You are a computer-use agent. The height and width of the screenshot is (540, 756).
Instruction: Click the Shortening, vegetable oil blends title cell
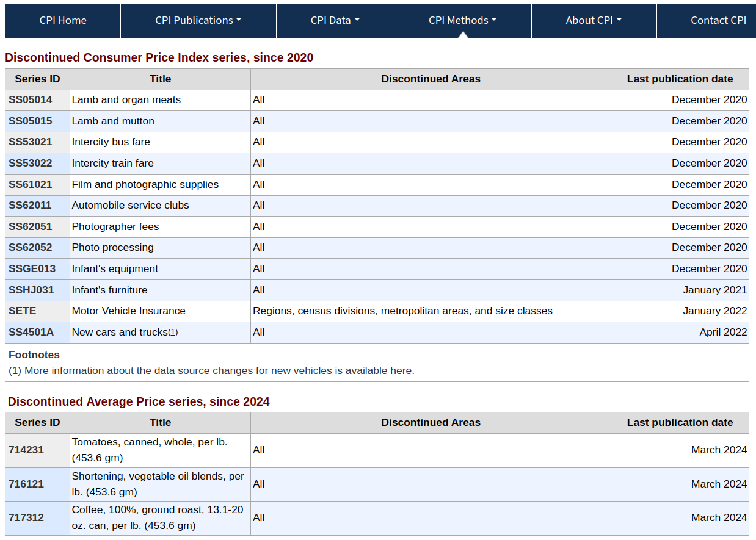[158, 483]
